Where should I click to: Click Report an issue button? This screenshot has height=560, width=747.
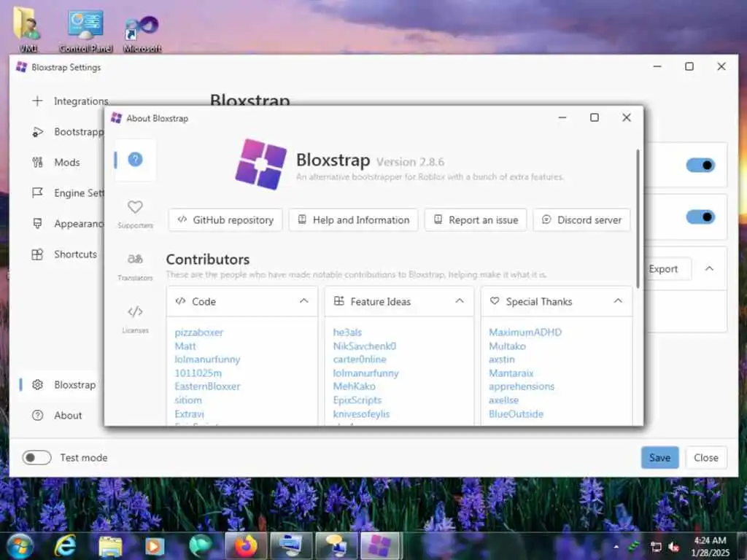click(x=476, y=220)
